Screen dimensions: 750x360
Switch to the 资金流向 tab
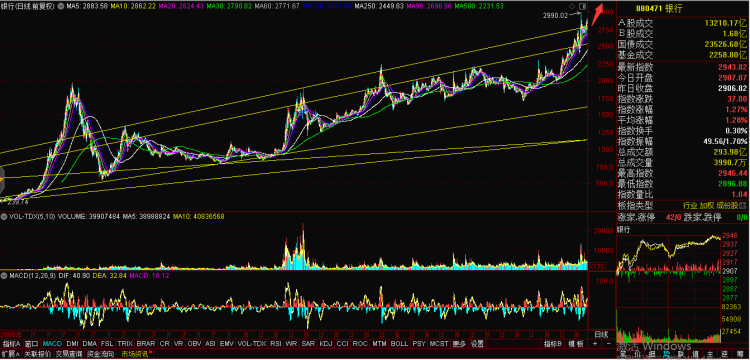click(x=101, y=354)
